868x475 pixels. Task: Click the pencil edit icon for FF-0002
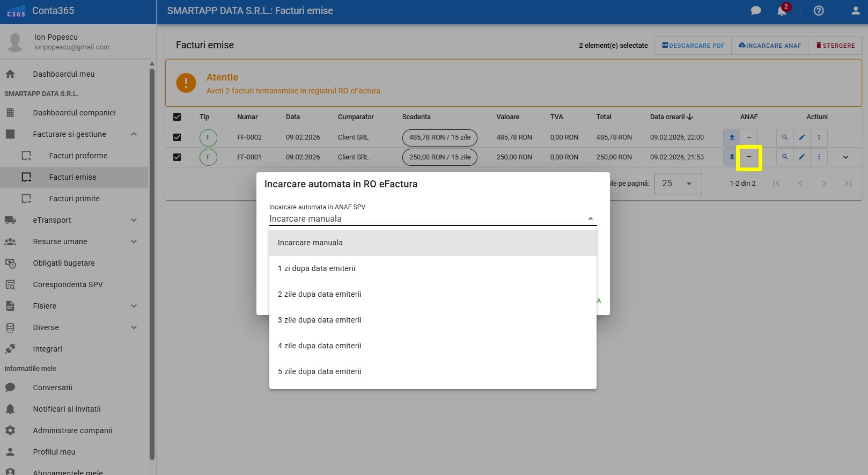(x=801, y=137)
